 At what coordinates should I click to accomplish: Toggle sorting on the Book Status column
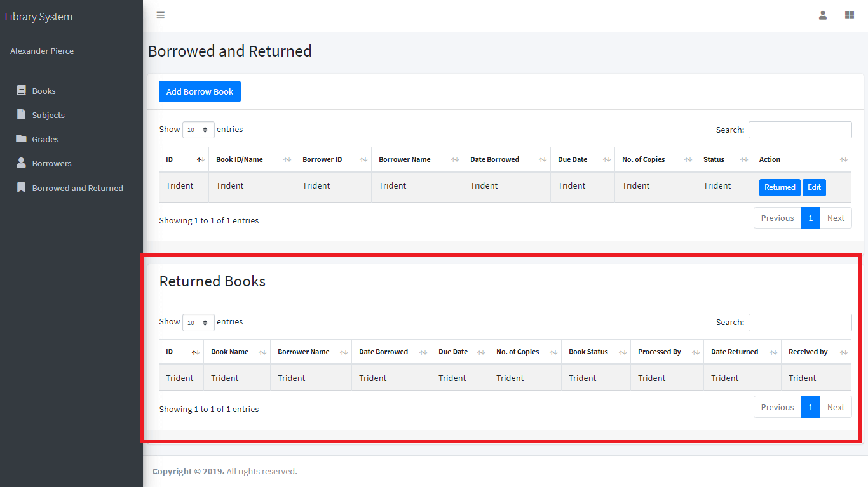pyautogui.click(x=595, y=351)
